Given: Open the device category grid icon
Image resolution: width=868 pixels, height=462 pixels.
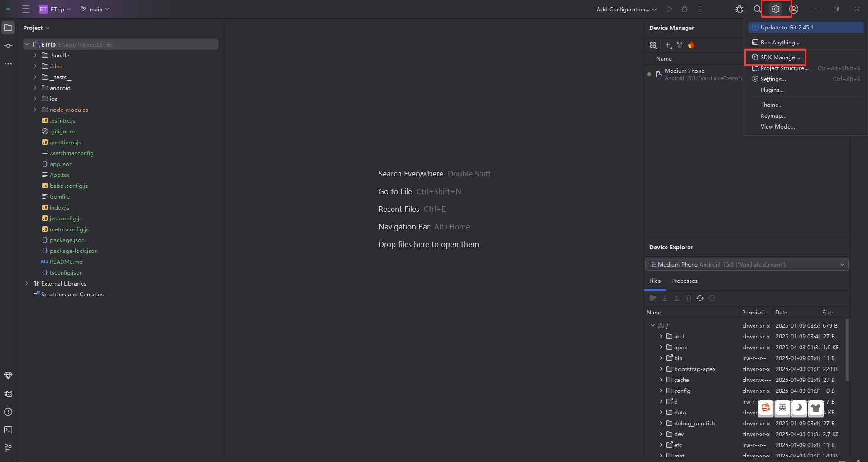Looking at the screenshot, I should 653,45.
